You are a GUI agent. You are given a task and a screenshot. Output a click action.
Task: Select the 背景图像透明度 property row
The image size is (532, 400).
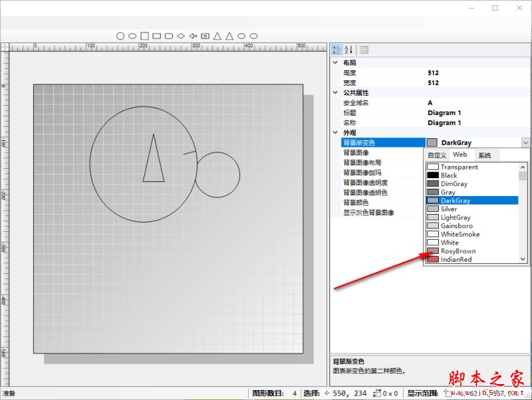384,183
